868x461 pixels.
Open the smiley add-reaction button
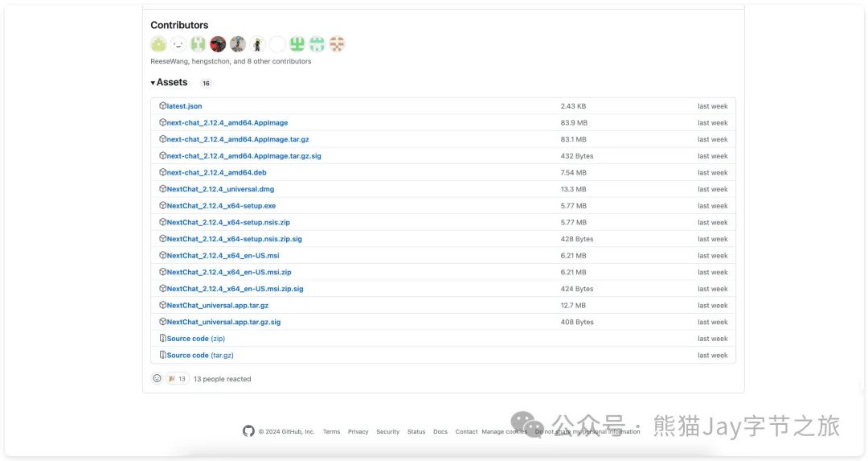coord(158,379)
